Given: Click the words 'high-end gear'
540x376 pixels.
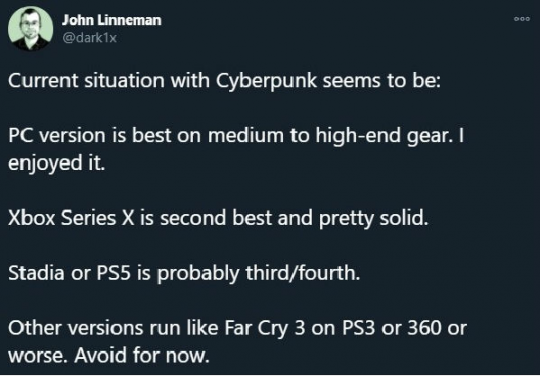Looking at the screenshot, I should [x=383, y=137].
